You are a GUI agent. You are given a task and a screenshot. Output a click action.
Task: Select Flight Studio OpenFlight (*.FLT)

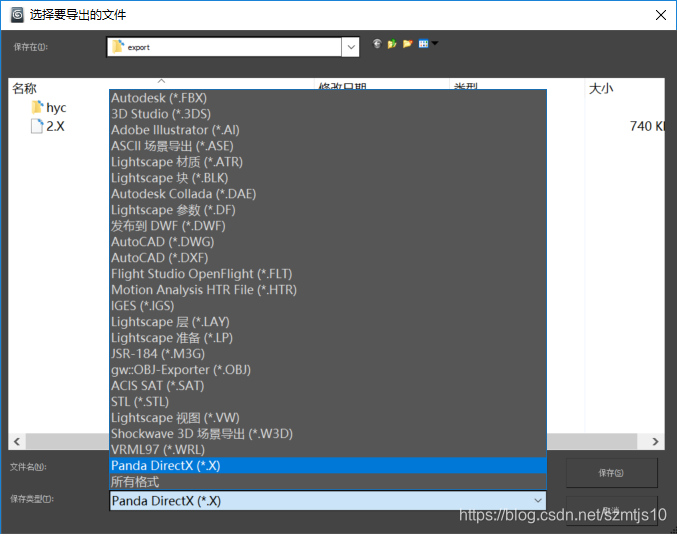[328, 274]
